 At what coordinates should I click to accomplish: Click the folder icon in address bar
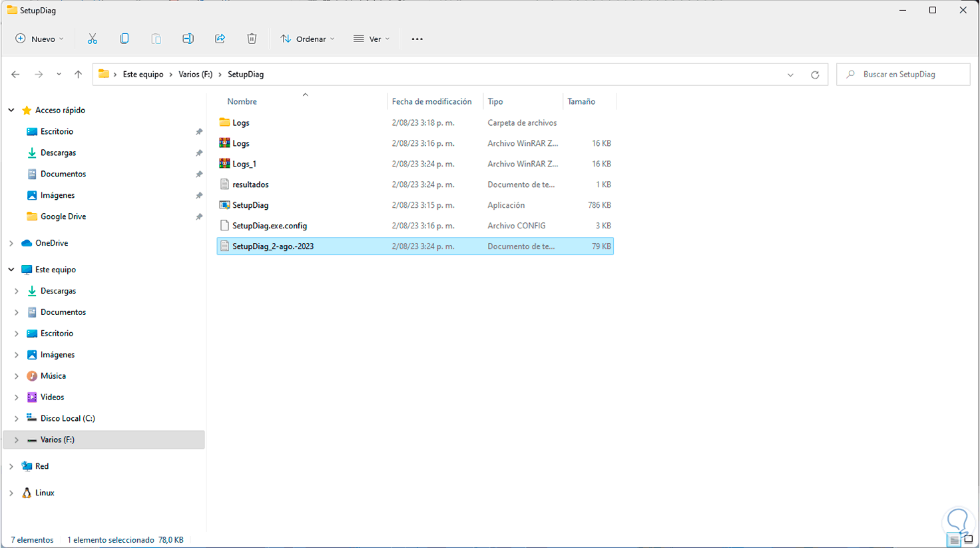click(104, 74)
